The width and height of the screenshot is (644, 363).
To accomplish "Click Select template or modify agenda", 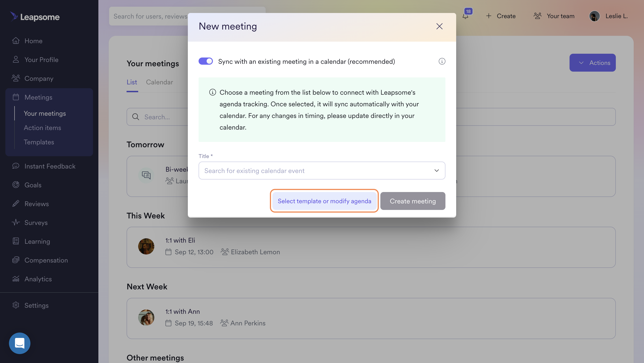I will click(x=324, y=201).
